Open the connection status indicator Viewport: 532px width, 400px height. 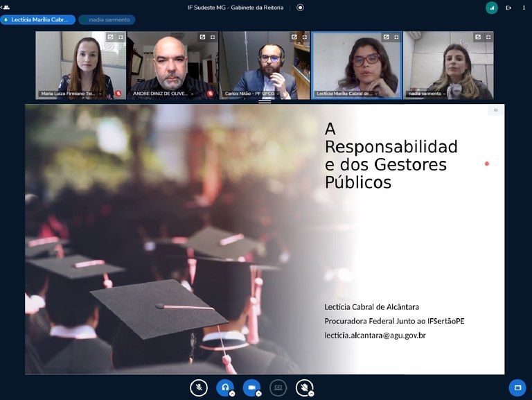[x=492, y=8]
